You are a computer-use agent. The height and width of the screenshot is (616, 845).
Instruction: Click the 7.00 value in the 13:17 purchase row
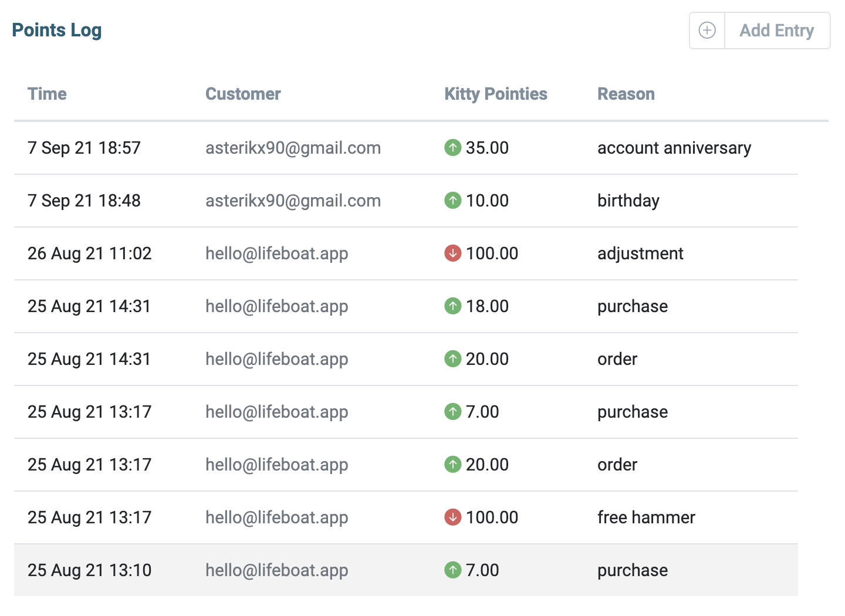[482, 412]
